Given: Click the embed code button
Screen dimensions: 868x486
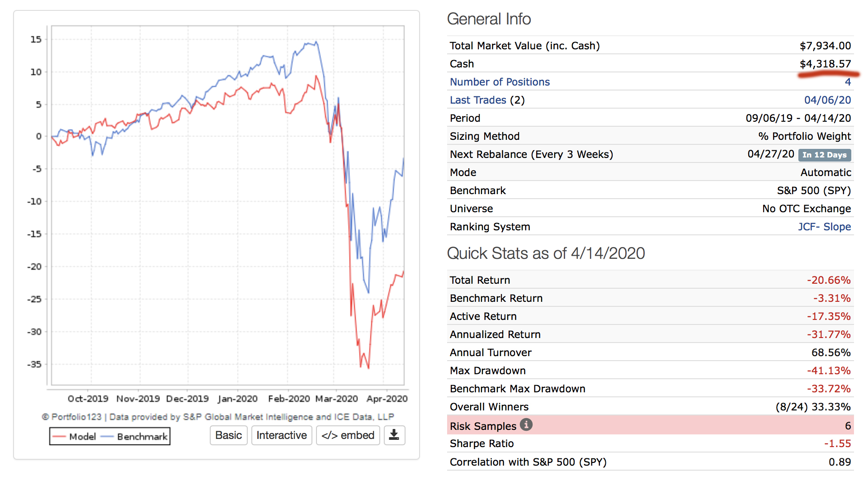Looking at the screenshot, I should coord(348,435).
